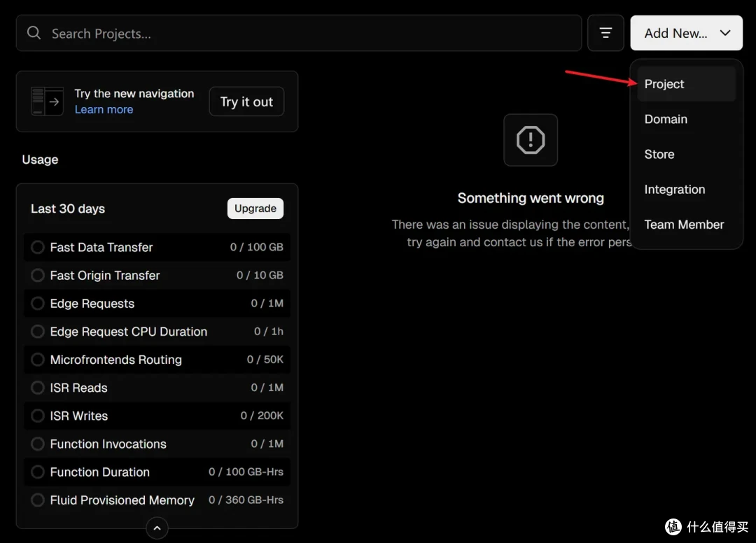This screenshot has width=756, height=543.
Task: Click the Function Duration usage circle
Action: pos(38,472)
